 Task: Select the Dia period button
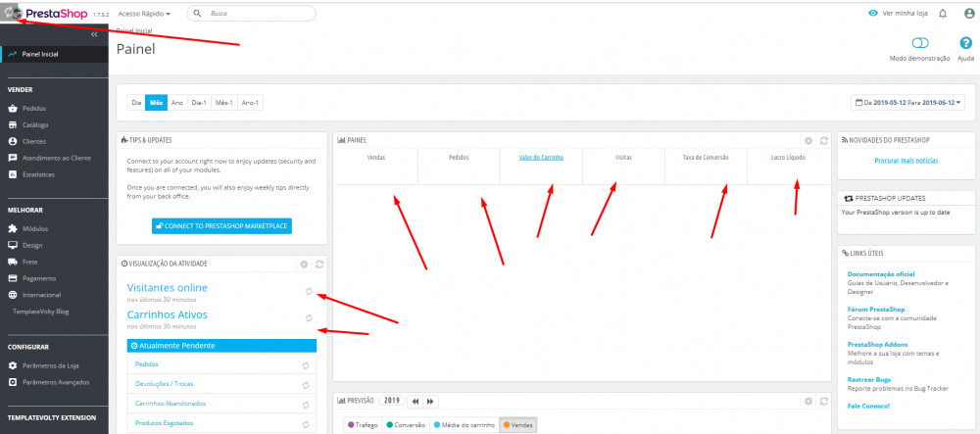[136, 103]
